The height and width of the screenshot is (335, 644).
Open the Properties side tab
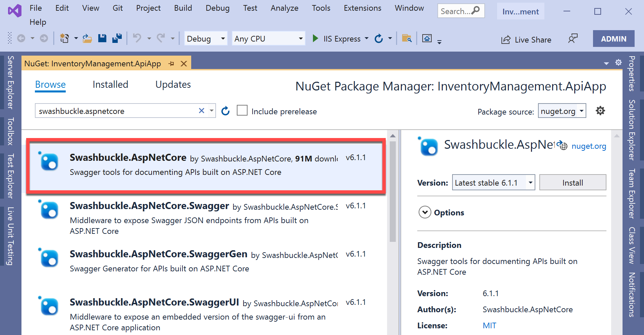632,73
